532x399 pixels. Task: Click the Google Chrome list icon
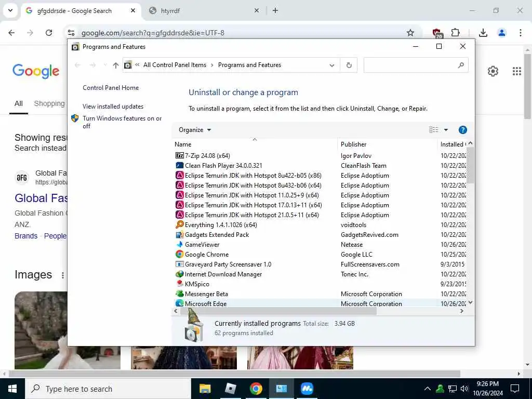[179, 254]
